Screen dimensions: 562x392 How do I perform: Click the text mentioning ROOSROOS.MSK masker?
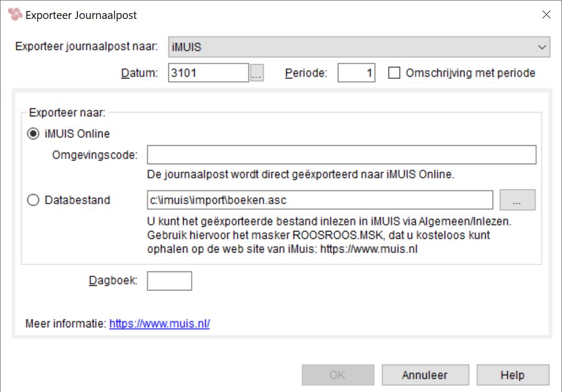click(x=318, y=235)
